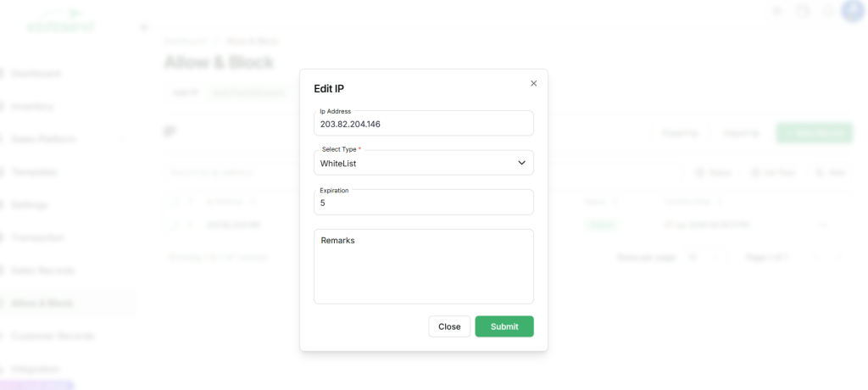
Task: Click the green Add Record button
Action: (x=814, y=133)
